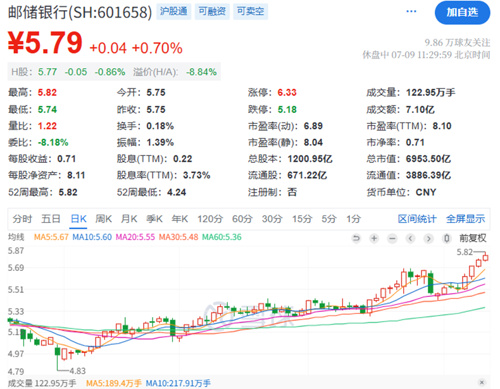This screenshot has height=389, width=500.
Task: Switch to the 周K tab
Action: point(104,219)
